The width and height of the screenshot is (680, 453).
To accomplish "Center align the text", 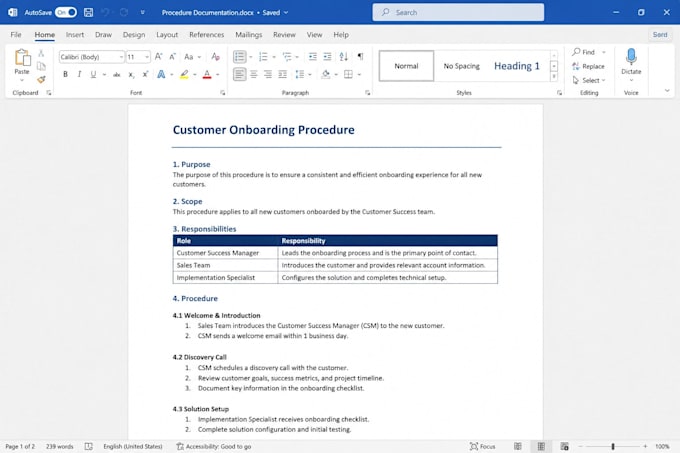I will [x=254, y=75].
